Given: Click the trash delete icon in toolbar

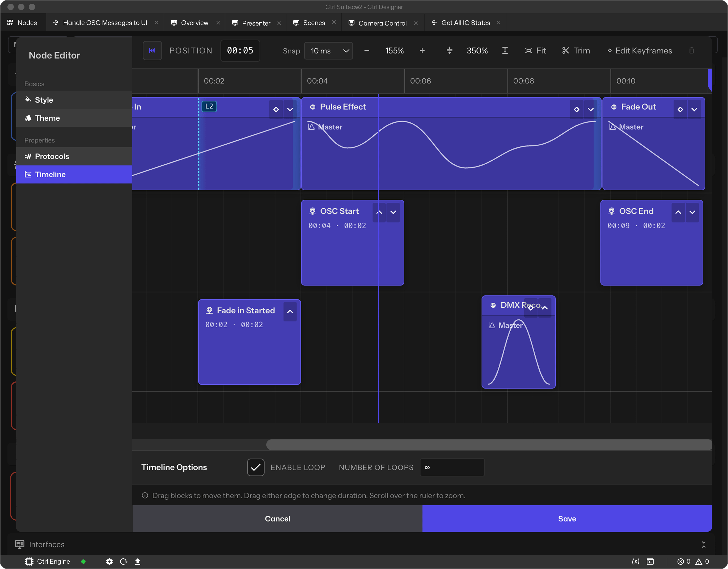Looking at the screenshot, I should 692,51.
